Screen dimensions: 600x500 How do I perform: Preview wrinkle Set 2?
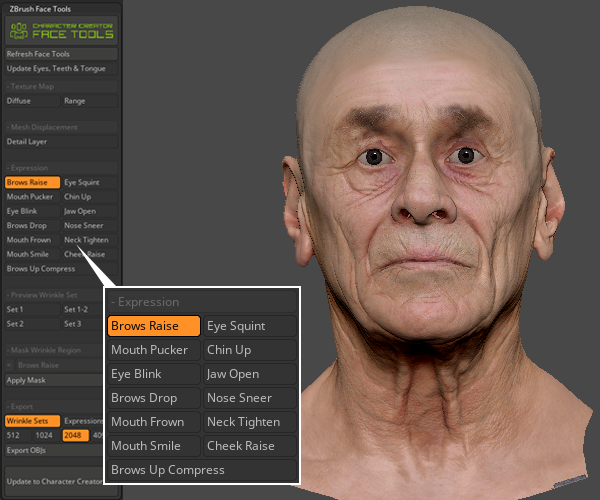click(33, 324)
